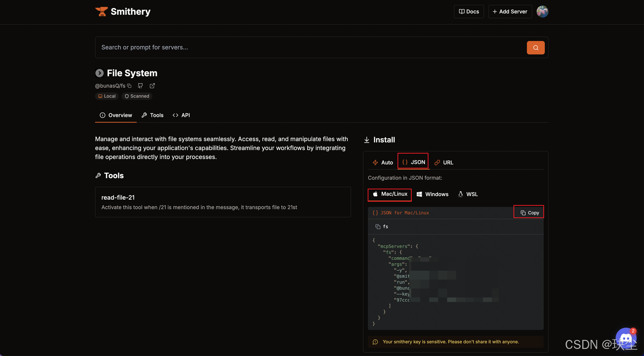Screen dimensions: 644x356
Task: Open the Discord chat bubble
Action: (625, 339)
